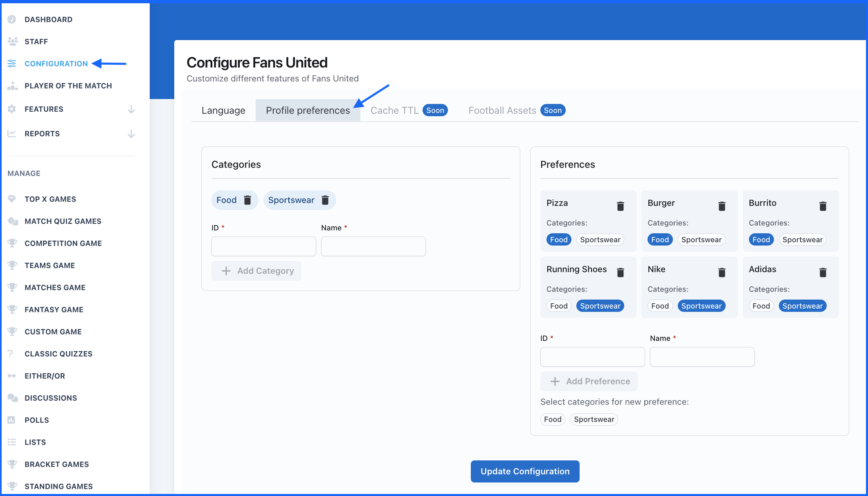
Task: Toggle Food category on Burrito card
Action: coord(761,239)
